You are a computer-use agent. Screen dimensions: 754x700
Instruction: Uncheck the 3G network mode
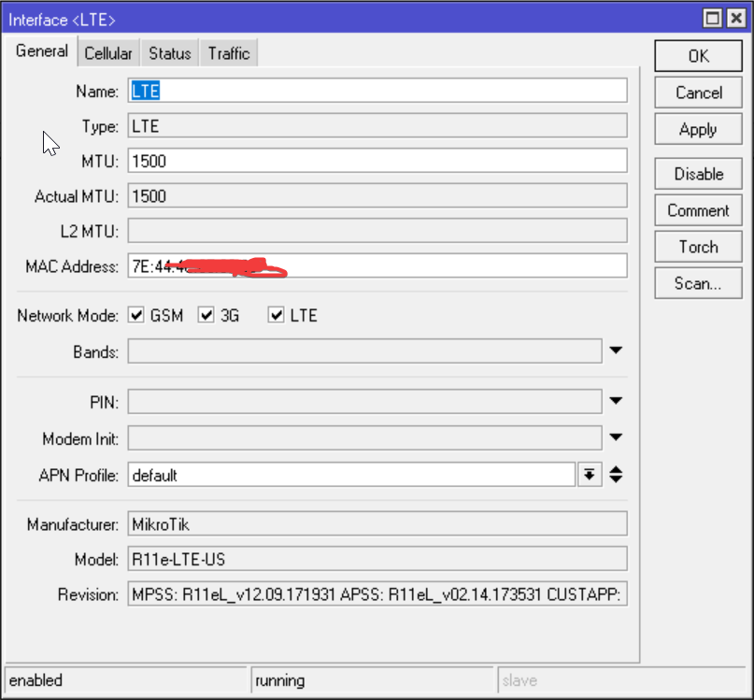coord(206,316)
